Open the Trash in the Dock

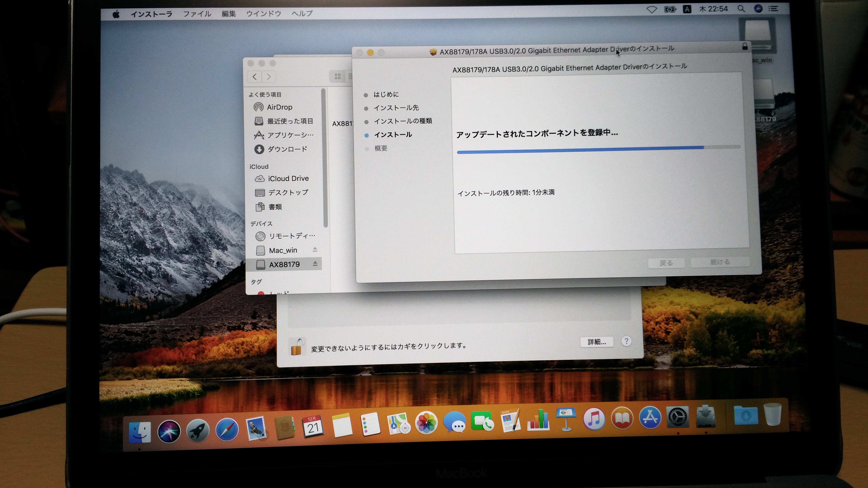[x=773, y=414]
